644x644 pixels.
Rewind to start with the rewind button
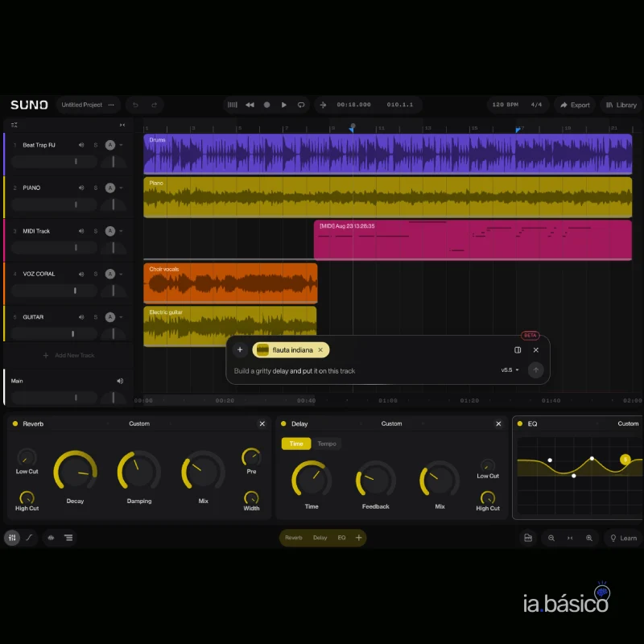(250, 105)
